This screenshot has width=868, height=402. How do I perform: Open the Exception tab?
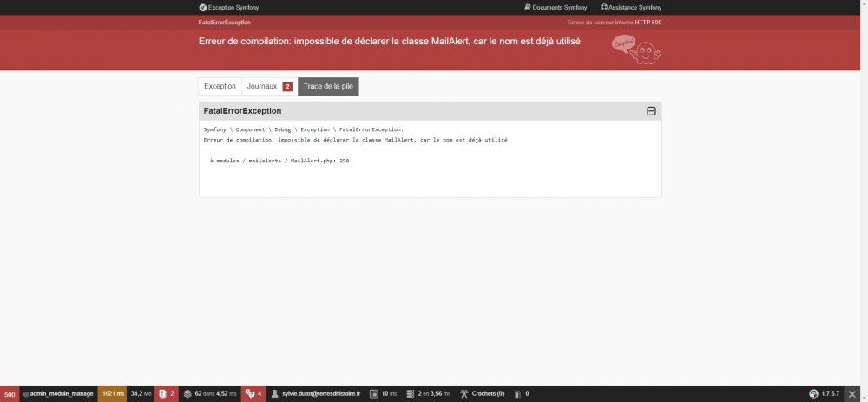coord(220,86)
